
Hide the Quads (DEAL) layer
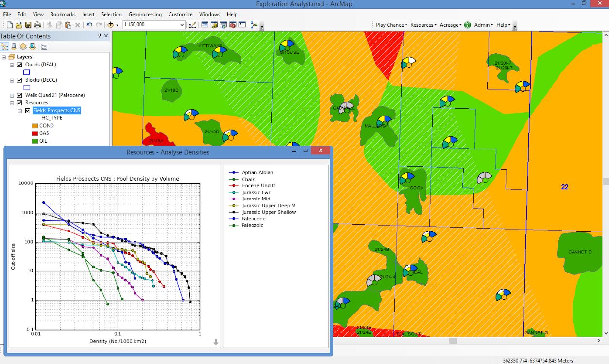[x=19, y=65]
